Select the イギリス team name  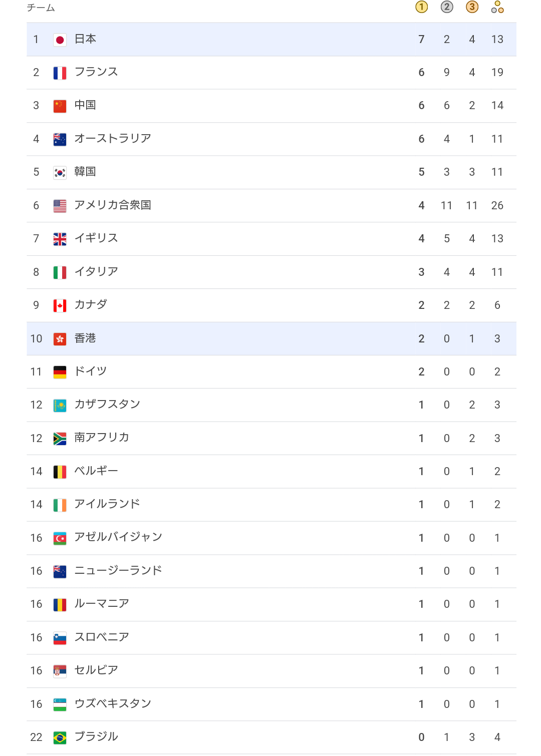coord(96,238)
